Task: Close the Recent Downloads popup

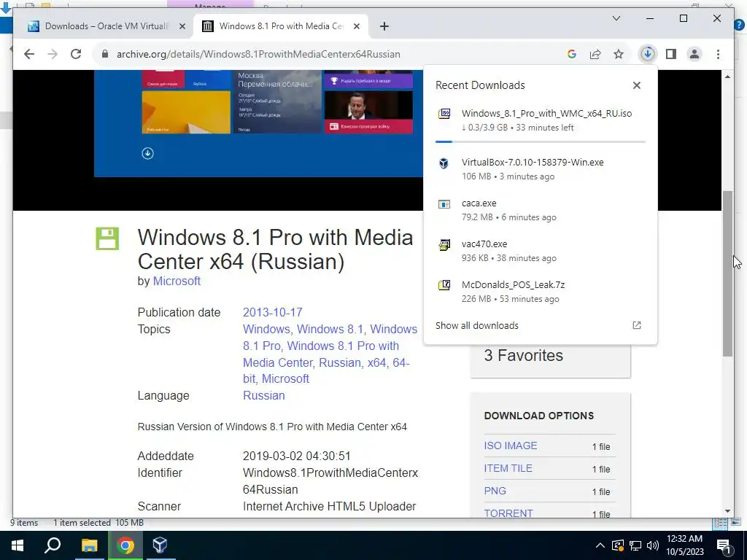Action: (x=636, y=85)
